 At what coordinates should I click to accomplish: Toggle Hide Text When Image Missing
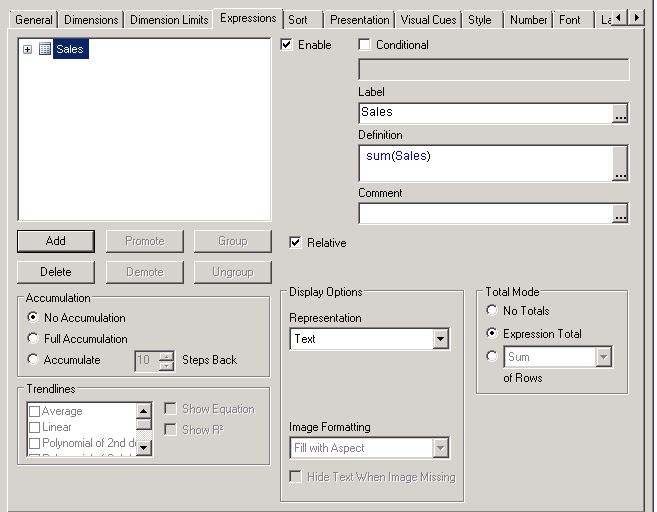coord(295,476)
